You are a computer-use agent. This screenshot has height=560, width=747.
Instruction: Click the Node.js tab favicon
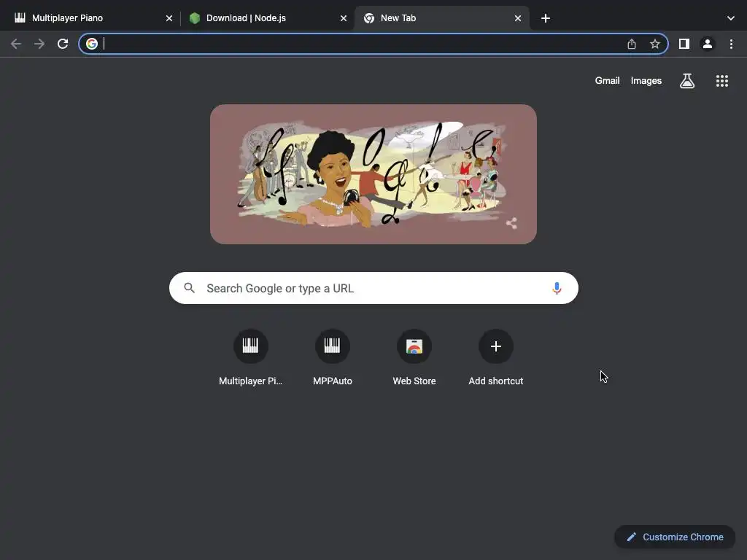(x=194, y=18)
